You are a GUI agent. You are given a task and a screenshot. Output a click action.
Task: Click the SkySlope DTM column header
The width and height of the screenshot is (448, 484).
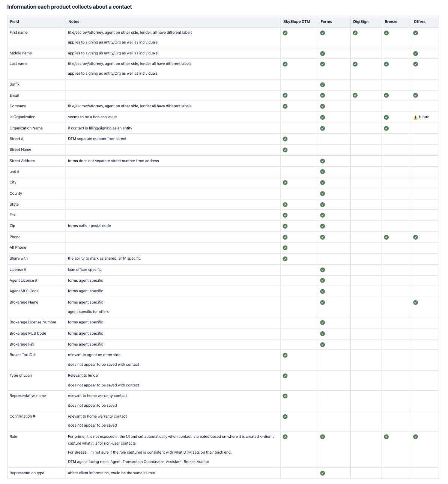click(296, 22)
